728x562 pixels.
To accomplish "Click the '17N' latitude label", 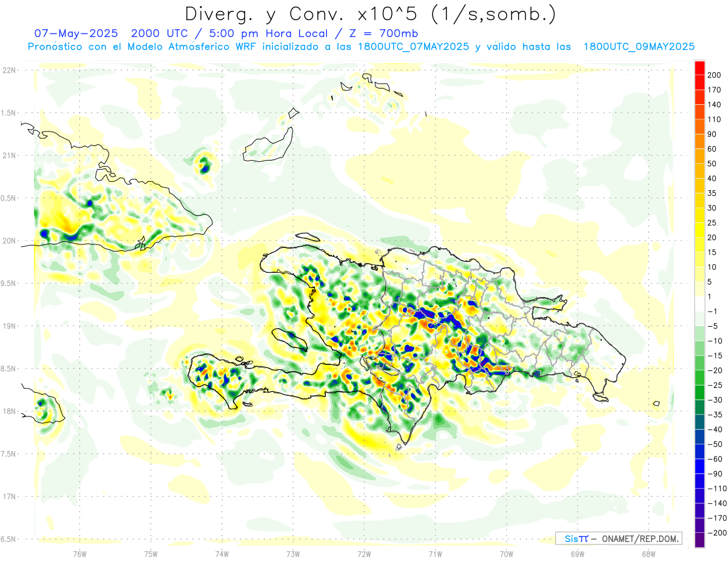I will pos(9,497).
